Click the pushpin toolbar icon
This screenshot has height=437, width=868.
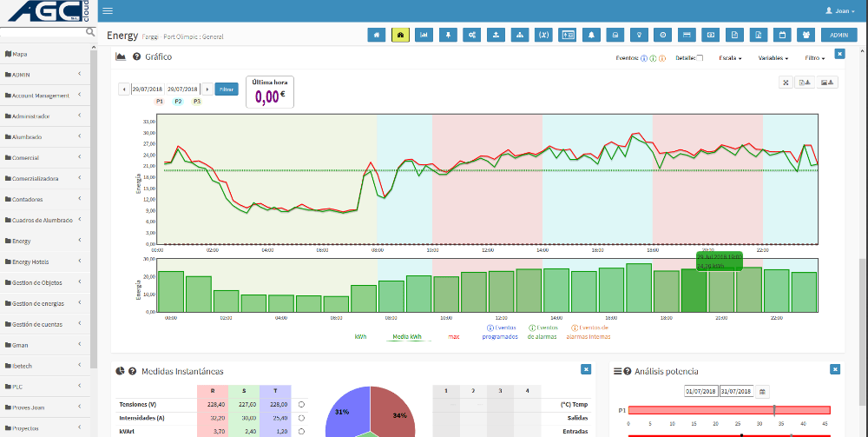point(448,35)
